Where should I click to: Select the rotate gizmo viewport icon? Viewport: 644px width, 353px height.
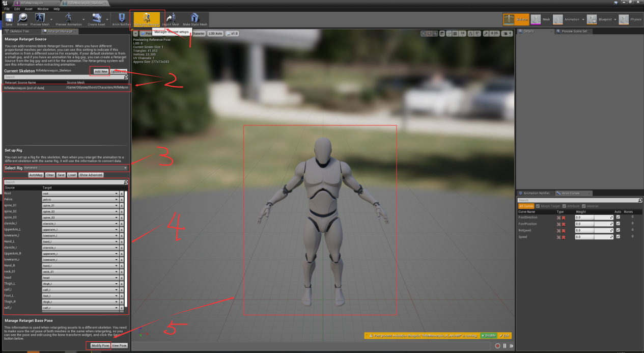pyautogui.click(x=429, y=33)
